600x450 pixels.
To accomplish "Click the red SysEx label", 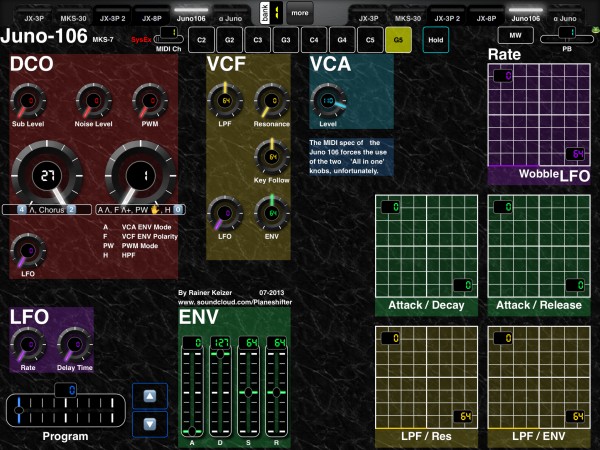I will pyautogui.click(x=141, y=40).
